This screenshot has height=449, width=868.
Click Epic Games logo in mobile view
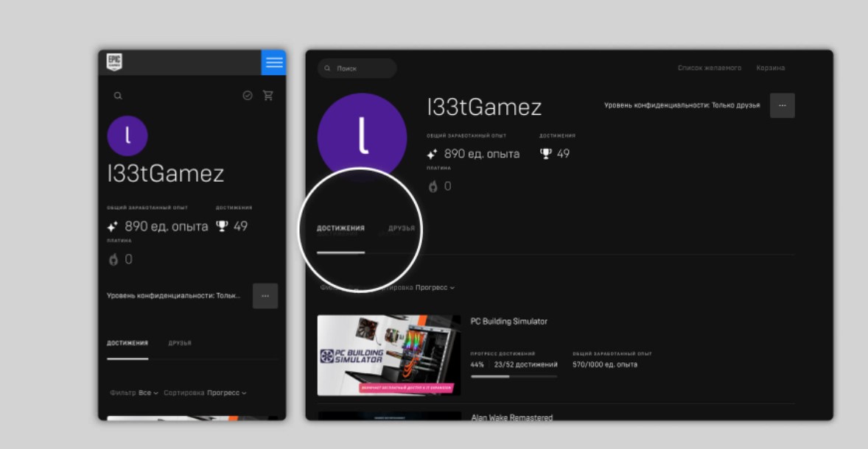pyautogui.click(x=114, y=62)
